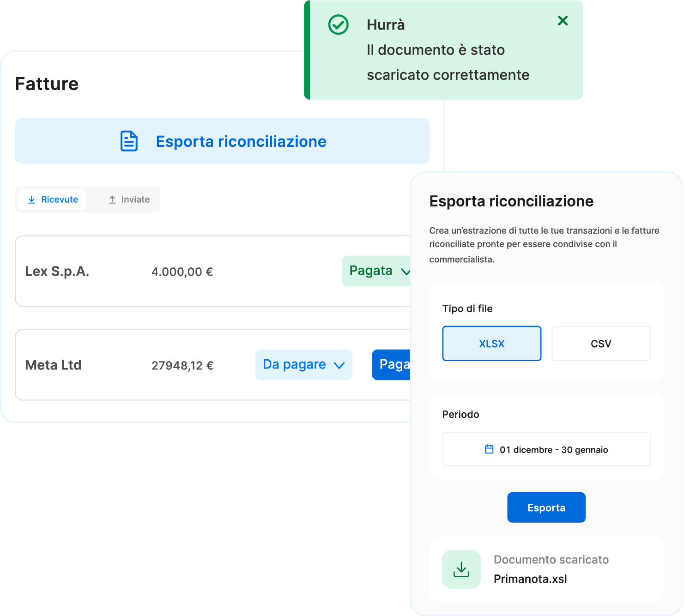Click the document icon beside Esporta riconciliazione

[129, 141]
